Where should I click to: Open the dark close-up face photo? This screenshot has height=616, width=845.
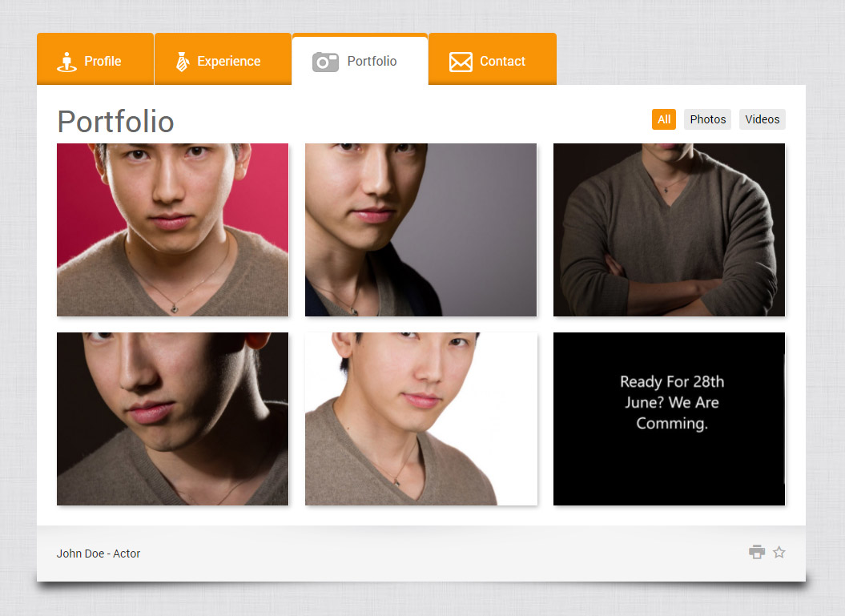point(172,418)
